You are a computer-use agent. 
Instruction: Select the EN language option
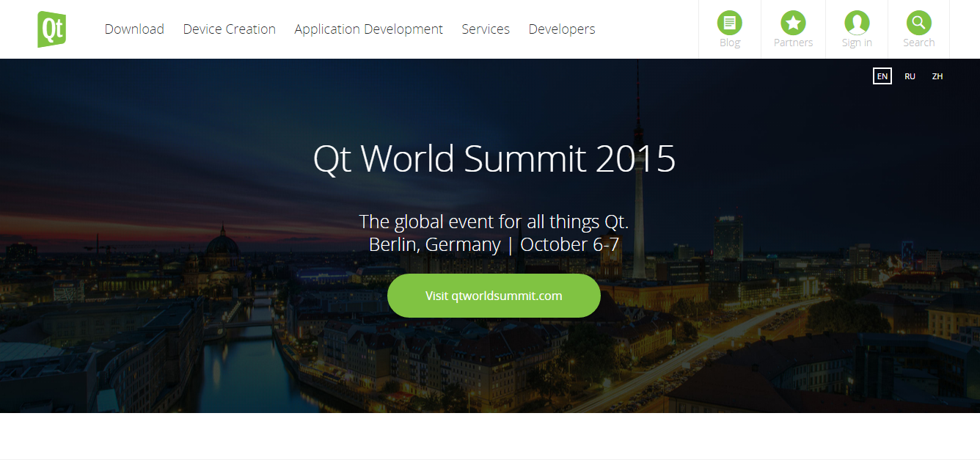882,76
